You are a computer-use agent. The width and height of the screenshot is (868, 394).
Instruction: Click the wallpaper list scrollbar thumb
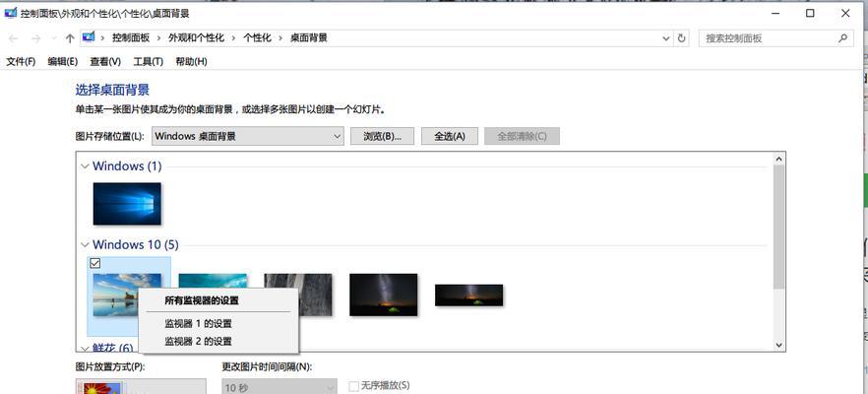tap(778, 228)
